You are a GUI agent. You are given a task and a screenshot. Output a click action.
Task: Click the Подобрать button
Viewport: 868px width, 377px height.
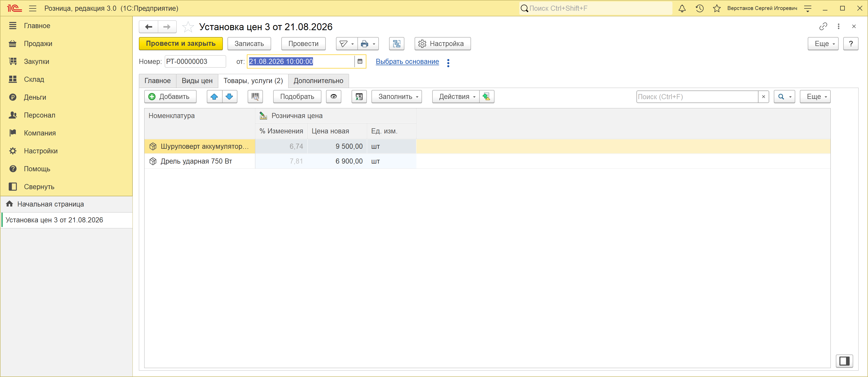pyautogui.click(x=297, y=97)
